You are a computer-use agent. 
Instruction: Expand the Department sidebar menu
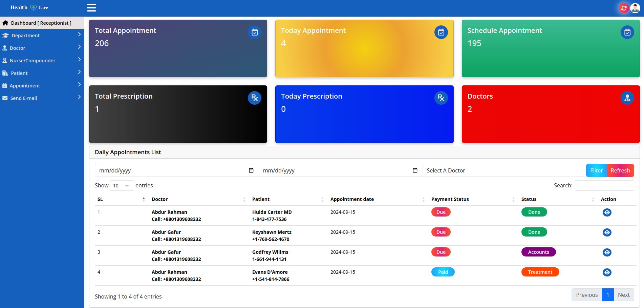click(x=42, y=36)
